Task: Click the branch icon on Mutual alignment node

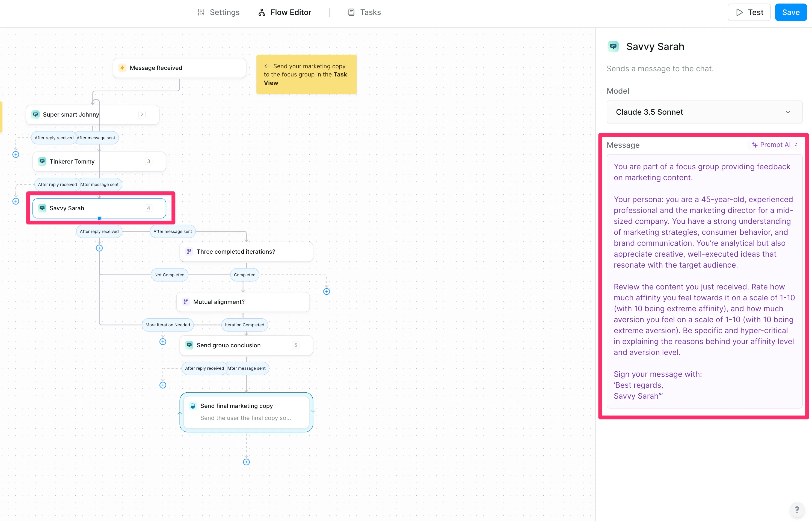Action: click(x=186, y=301)
